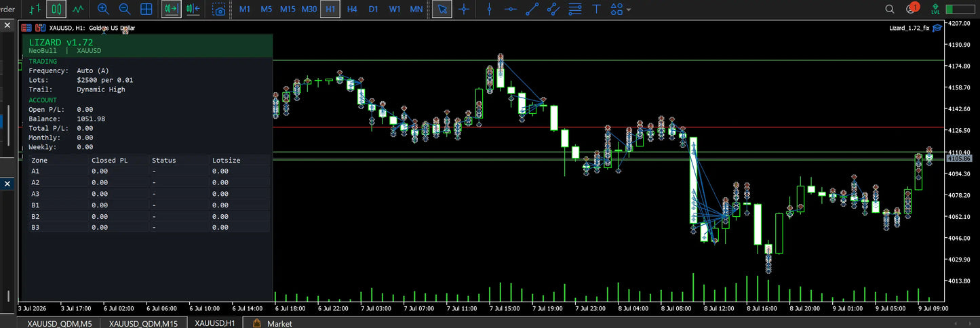Switch chart to line chart style

tap(78, 9)
